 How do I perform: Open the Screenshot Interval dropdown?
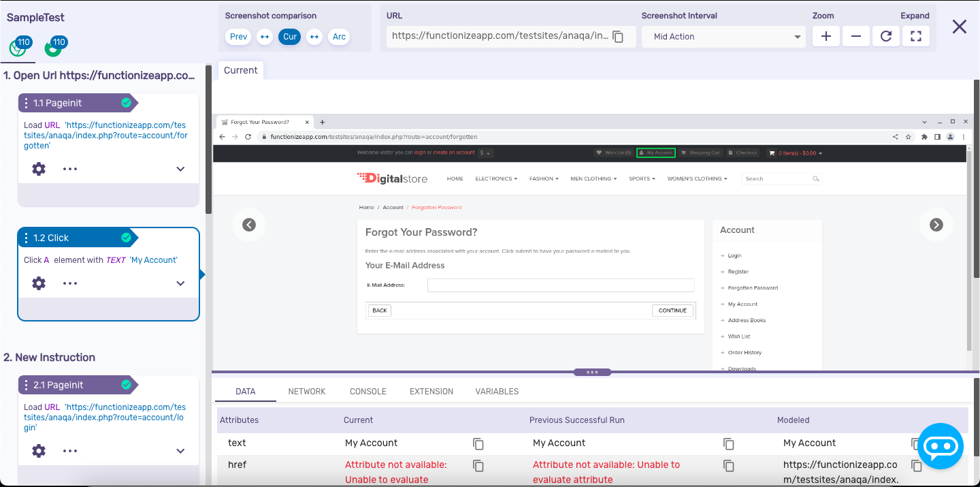724,37
